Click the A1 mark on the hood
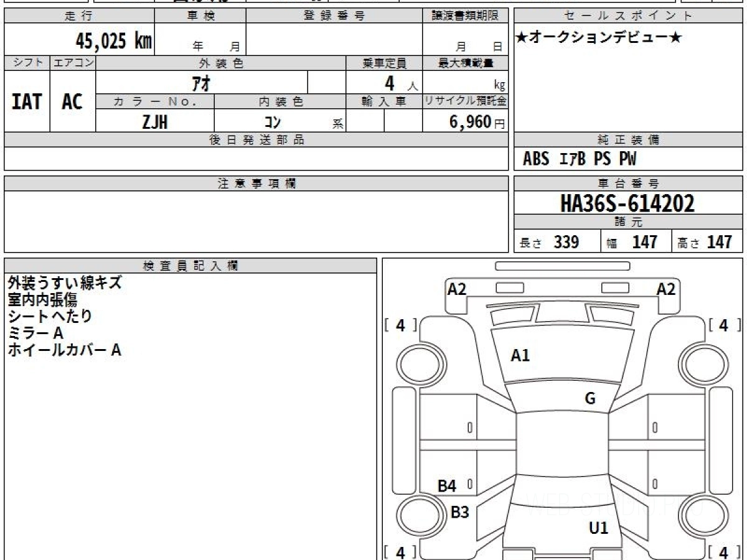Image resolution: width=747 pixels, height=560 pixels. click(520, 356)
